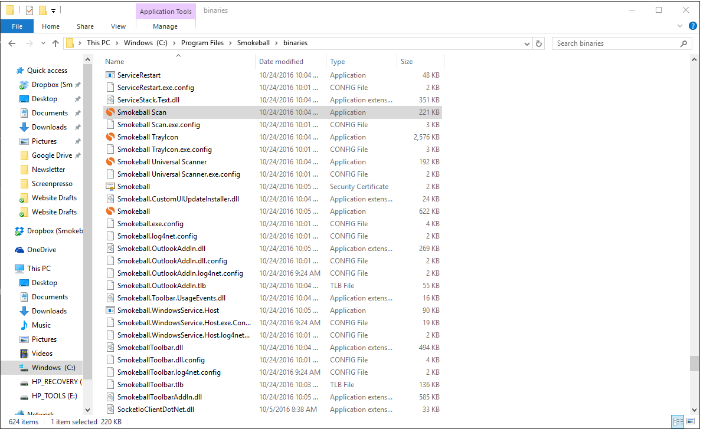Screen dimensions: 707x432
Task: Click the Smokeball Security Certificate icon
Action: point(110,187)
